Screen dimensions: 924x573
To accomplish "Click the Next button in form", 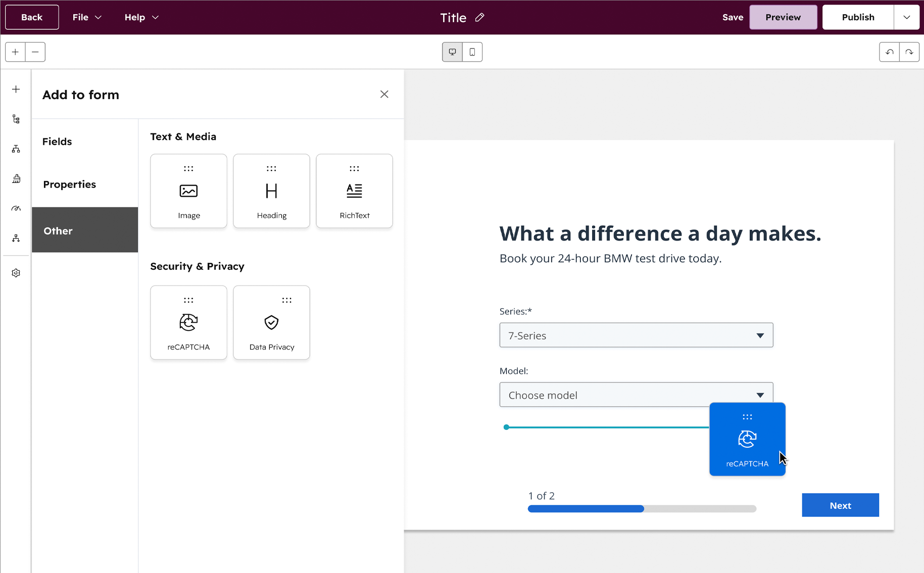I will pos(840,505).
